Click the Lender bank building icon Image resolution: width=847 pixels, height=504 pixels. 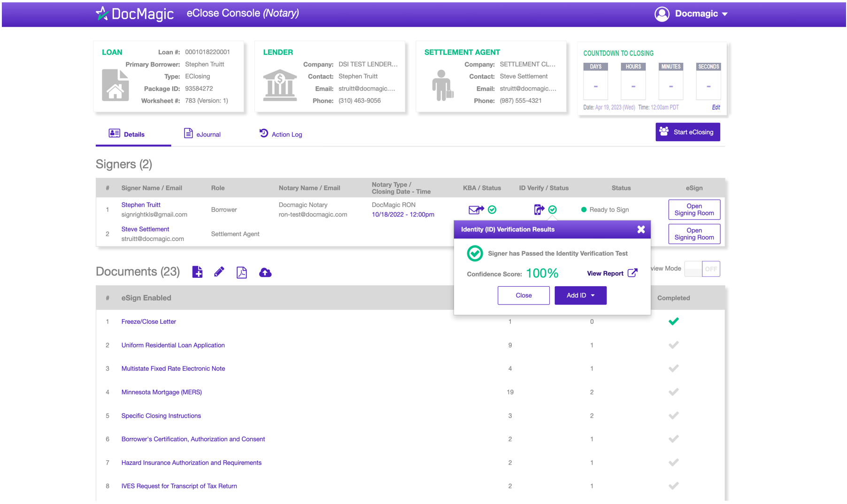click(280, 85)
